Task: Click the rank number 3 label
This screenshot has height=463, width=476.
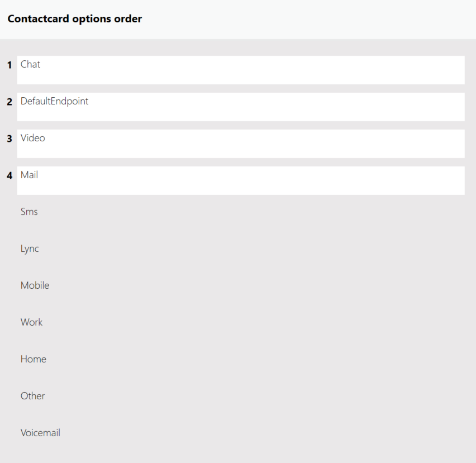Action: (9, 139)
